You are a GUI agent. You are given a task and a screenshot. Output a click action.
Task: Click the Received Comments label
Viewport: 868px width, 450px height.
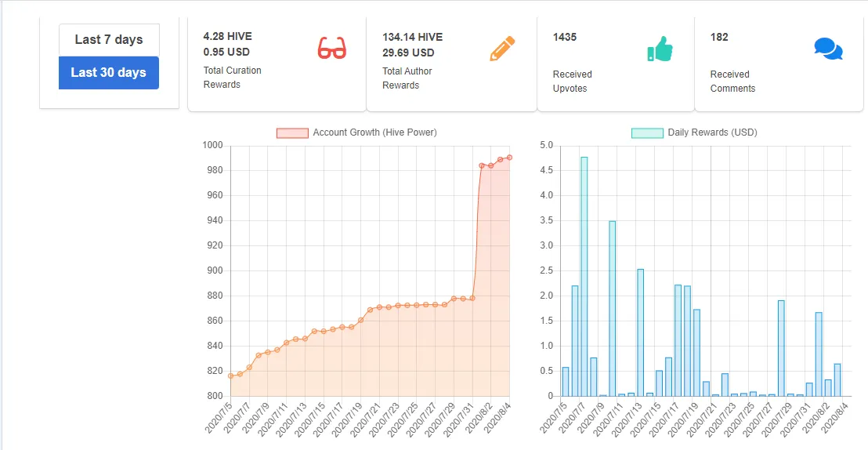(x=733, y=82)
